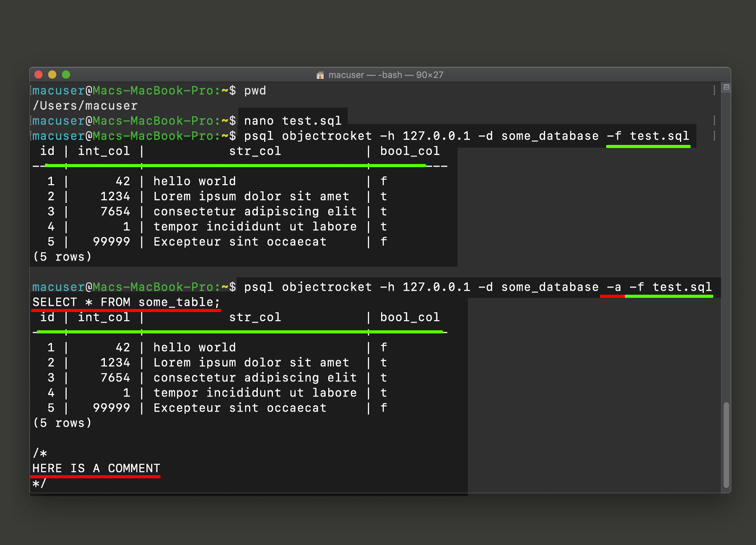Select the "hello world" cell in str_col
Image resolution: width=756 pixels, height=545 pixels.
coord(194,181)
